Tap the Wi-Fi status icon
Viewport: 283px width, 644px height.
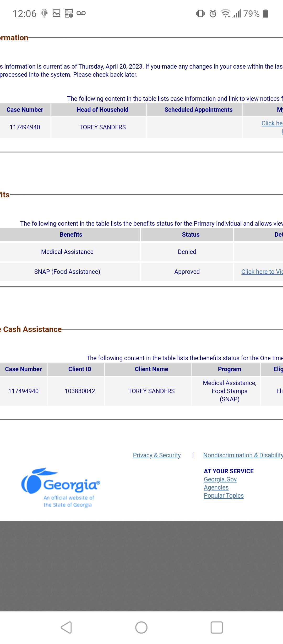pos(225,13)
